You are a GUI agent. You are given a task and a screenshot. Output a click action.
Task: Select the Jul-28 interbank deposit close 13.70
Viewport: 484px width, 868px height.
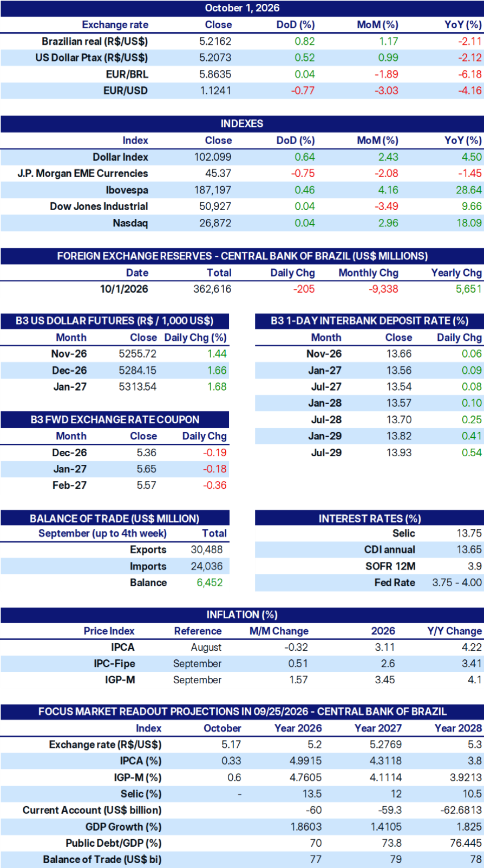tap(399, 420)
